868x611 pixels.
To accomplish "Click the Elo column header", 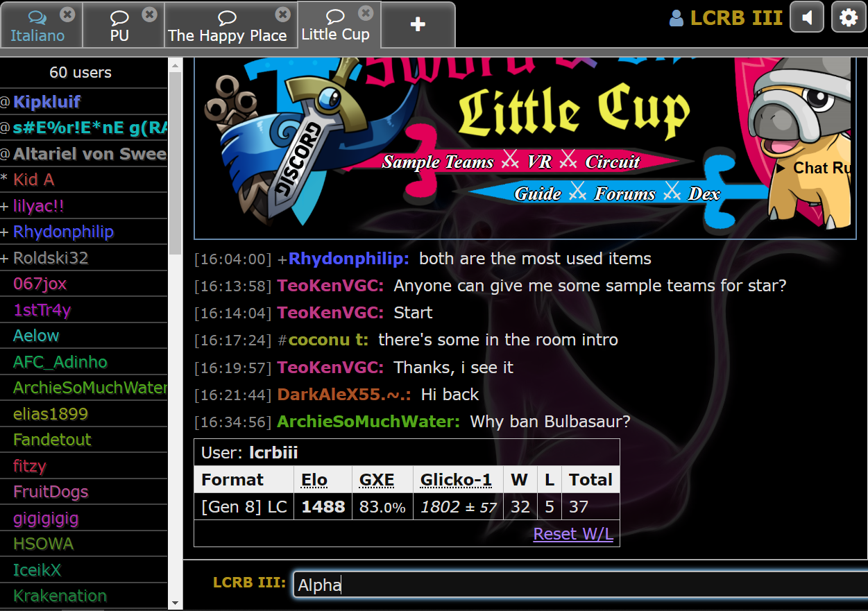I will point(314,480).
